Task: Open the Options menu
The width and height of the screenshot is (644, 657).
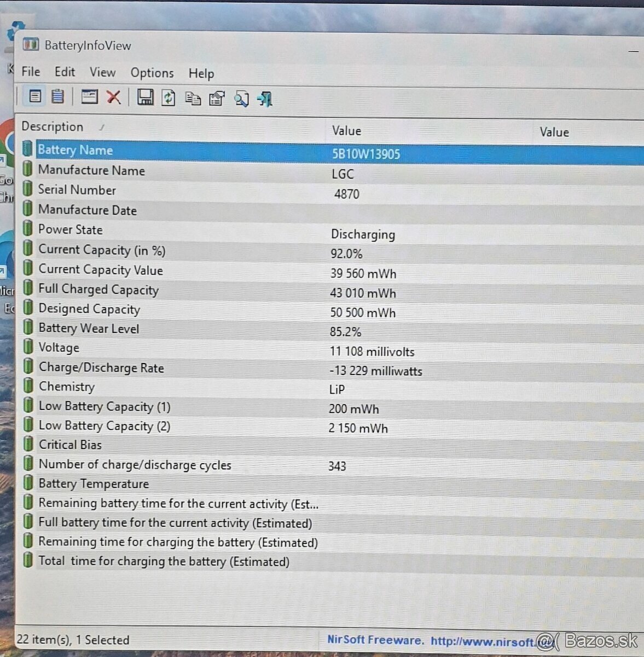Action: (152, 72)
